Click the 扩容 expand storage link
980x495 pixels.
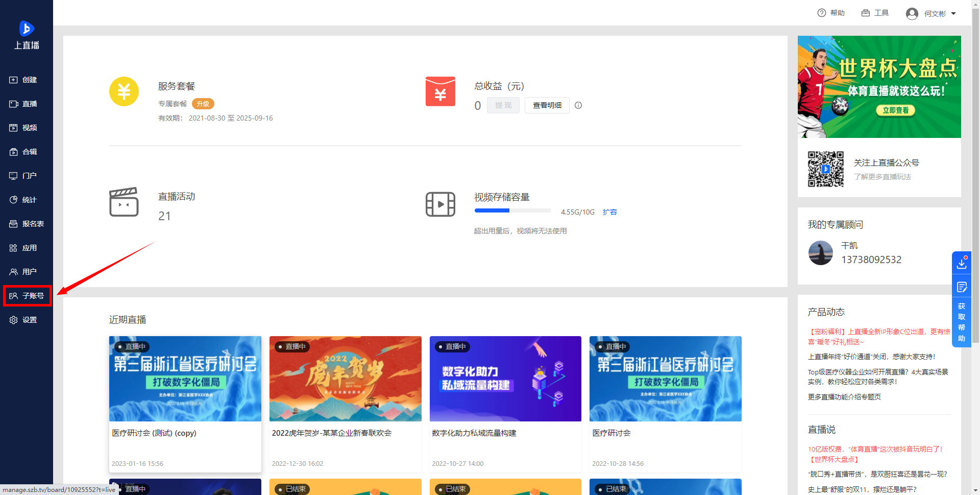tap(610, 212)
